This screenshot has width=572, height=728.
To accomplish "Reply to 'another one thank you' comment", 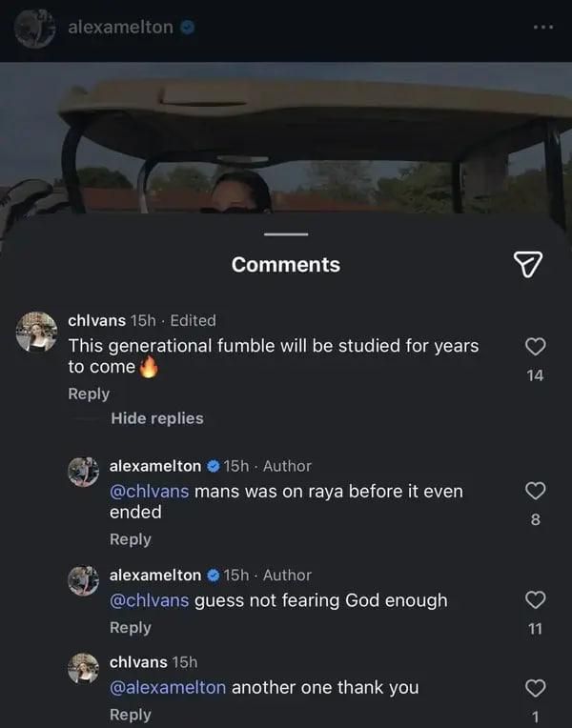I will [x=131, y=715].
